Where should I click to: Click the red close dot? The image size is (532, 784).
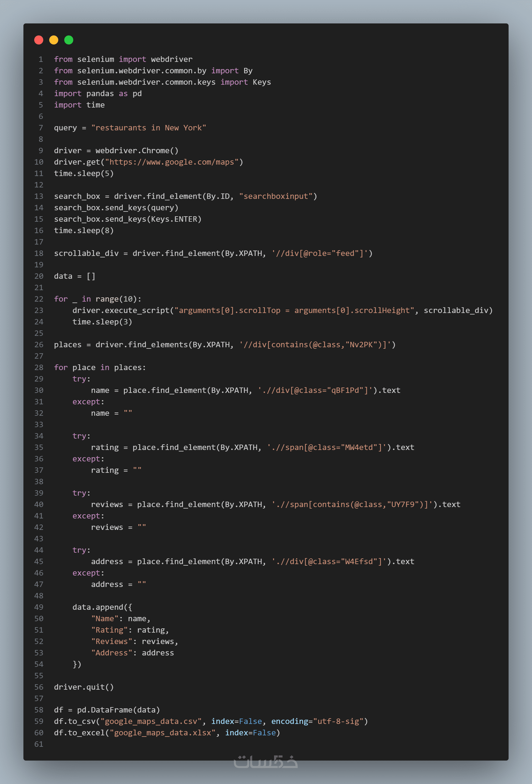click(39, 40)
